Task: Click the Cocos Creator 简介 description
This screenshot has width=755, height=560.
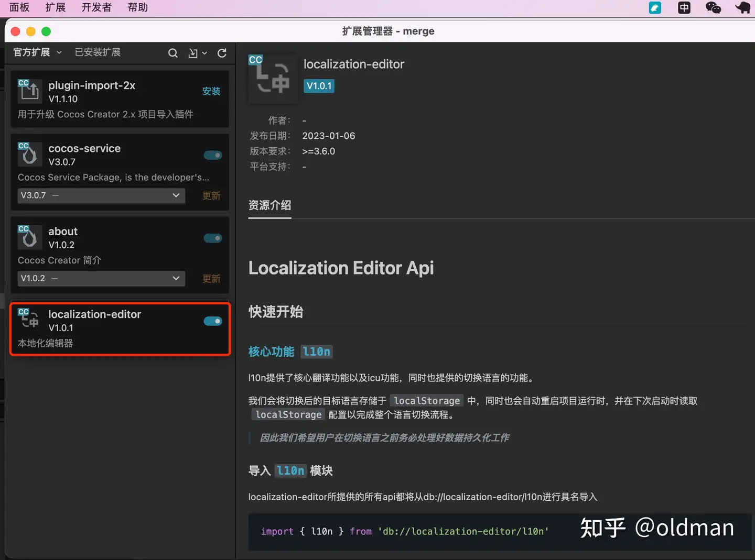Action: (x=59, y=260)
